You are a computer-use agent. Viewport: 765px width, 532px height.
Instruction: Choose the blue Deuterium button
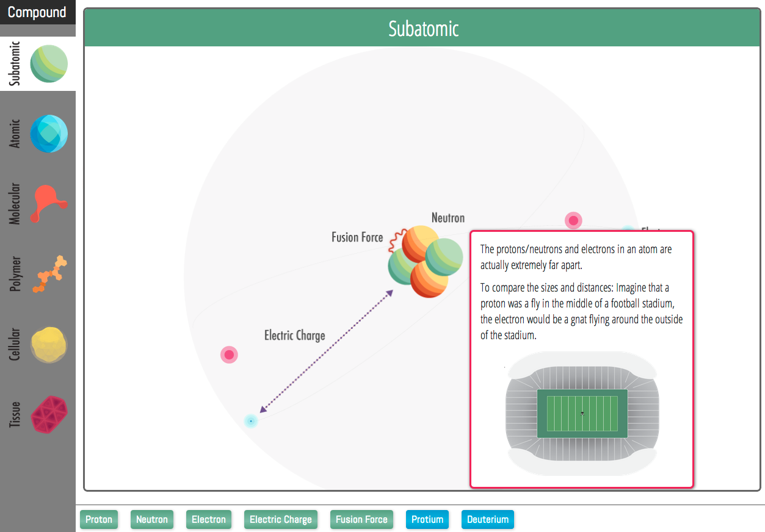[488, 520]
